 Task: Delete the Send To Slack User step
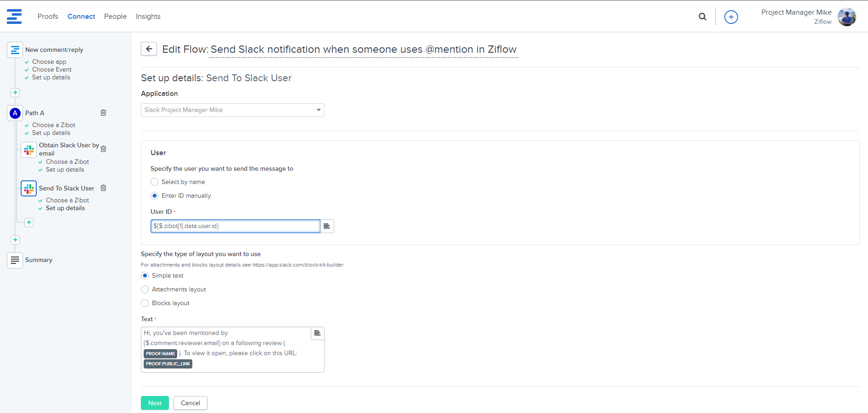pyautogui.click(x=103, y=188)
